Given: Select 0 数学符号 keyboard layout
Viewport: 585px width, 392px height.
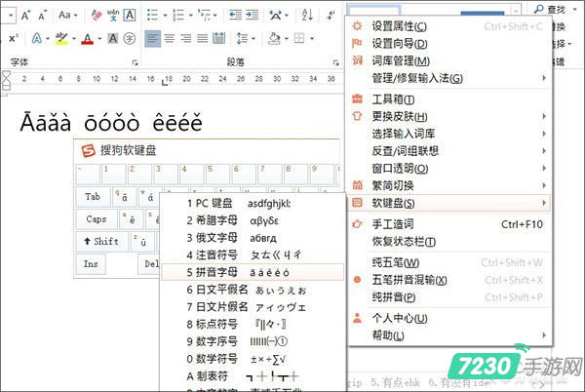Looking at the screenshot, I should (x=253, y=359).
